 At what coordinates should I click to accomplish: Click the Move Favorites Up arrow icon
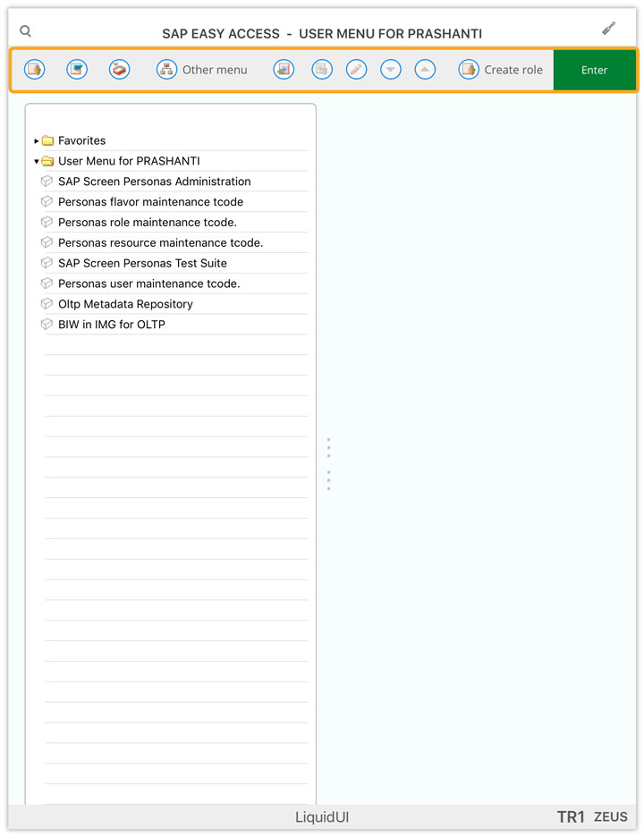(425, 70)
